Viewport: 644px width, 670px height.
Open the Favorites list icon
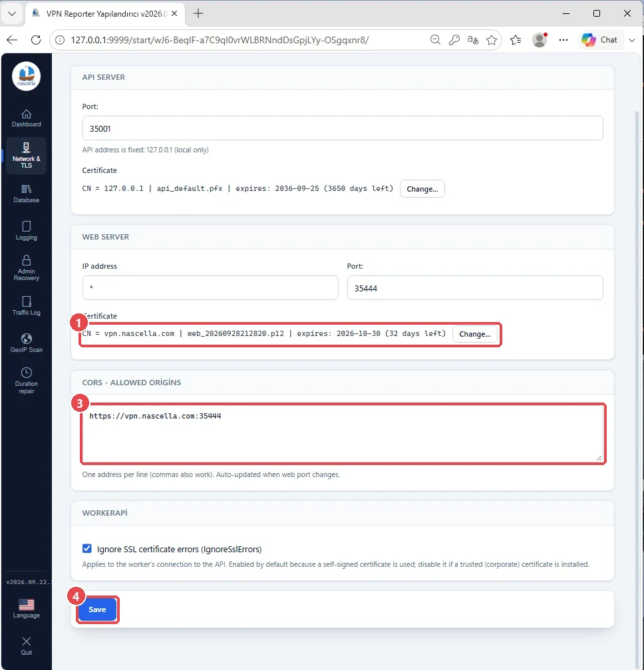pos(516,40)
